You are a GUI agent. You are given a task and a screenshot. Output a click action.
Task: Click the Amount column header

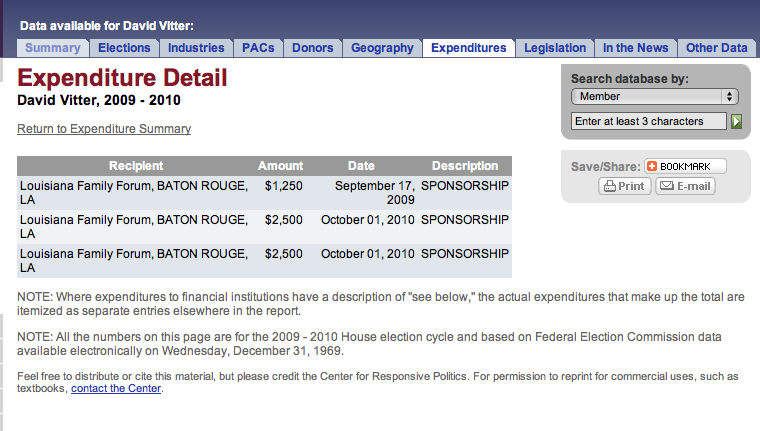pyautogui.click(x=280, y=166)
